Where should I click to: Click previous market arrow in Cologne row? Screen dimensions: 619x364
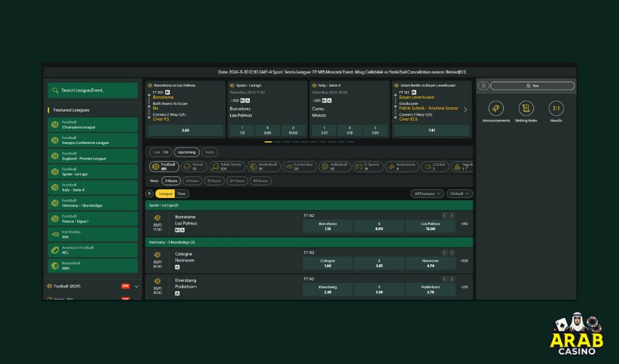click(444, 253)
